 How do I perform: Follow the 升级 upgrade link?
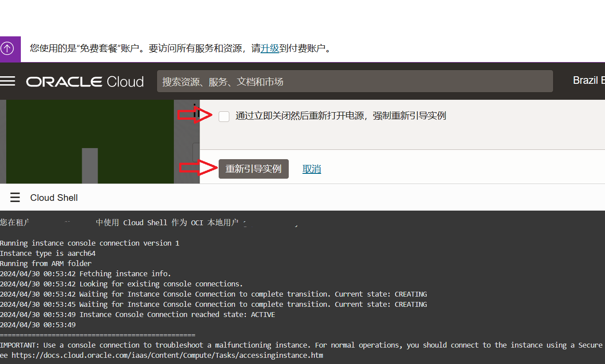pyautogui.click(x=270, y=48)
